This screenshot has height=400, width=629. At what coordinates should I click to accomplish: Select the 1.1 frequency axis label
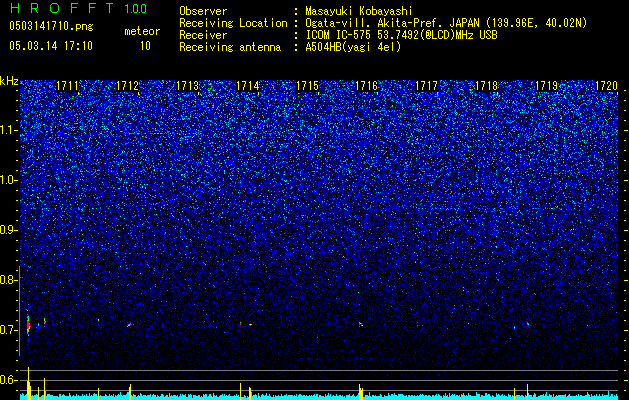click(x=8, y=130)
